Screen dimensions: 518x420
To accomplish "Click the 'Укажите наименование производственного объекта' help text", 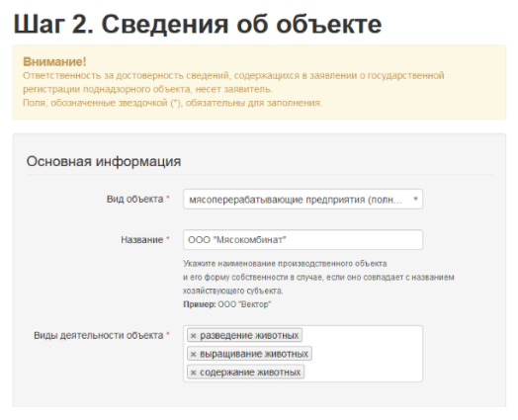I will click(x=285, y=264).
